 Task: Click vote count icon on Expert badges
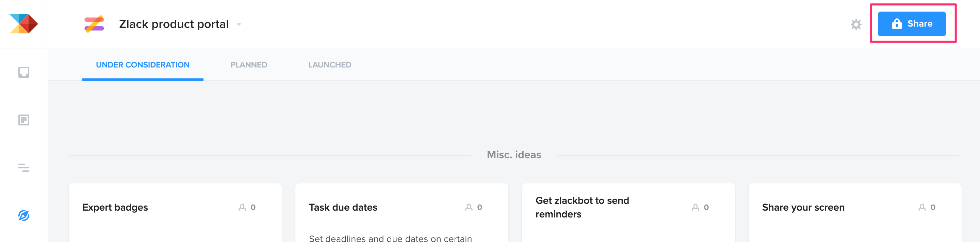(242, 207)
